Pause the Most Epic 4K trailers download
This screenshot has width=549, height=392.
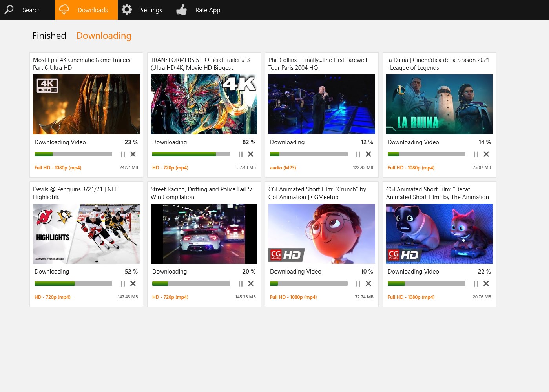tap(123, 154)
